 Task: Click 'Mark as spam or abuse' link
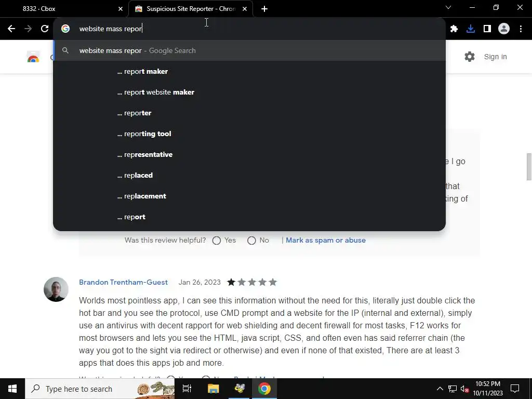(326, 240)
